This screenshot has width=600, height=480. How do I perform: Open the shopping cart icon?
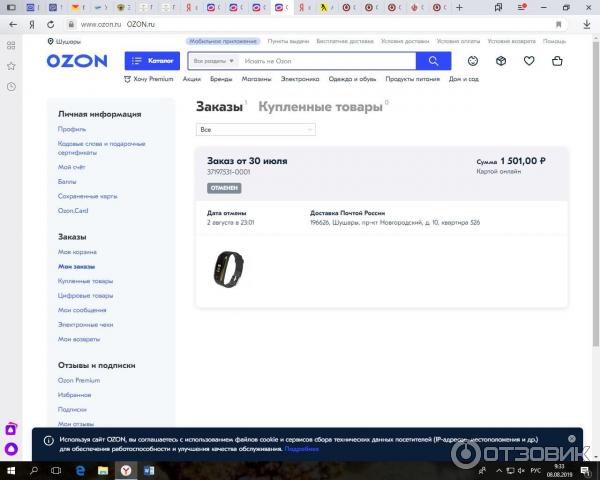click(x=557, y=61)
